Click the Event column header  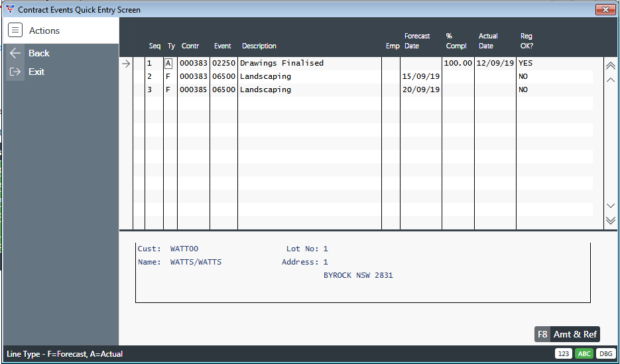click(x=223, y=46)
